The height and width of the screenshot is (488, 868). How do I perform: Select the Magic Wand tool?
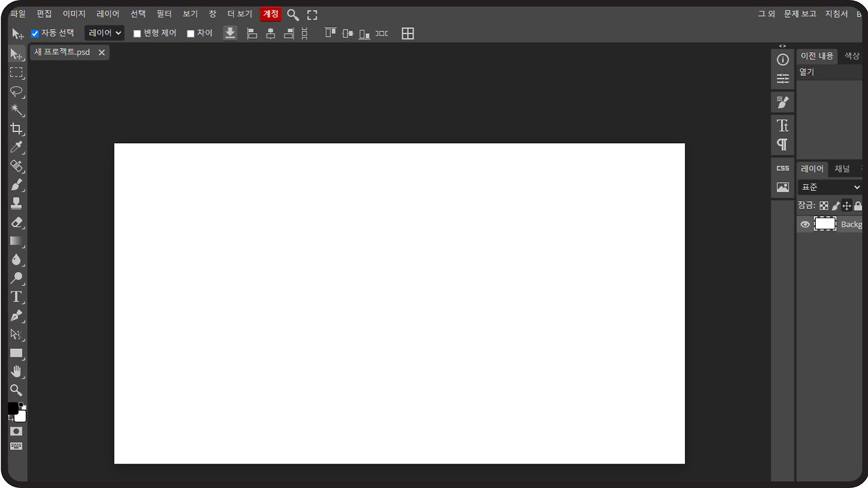click(x=17, y=110)
